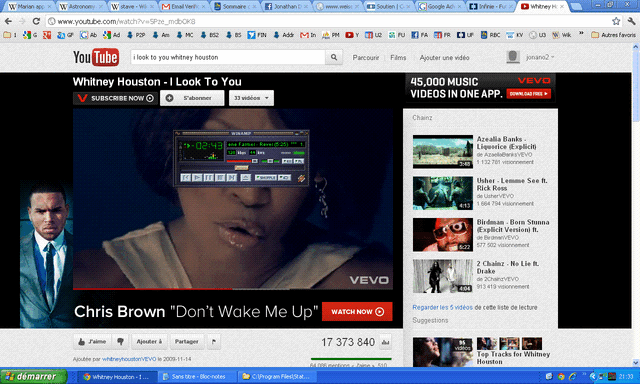Viewport: 640px width, 384px height.
Task: Click the Partager button
Action: click(187, 342)
